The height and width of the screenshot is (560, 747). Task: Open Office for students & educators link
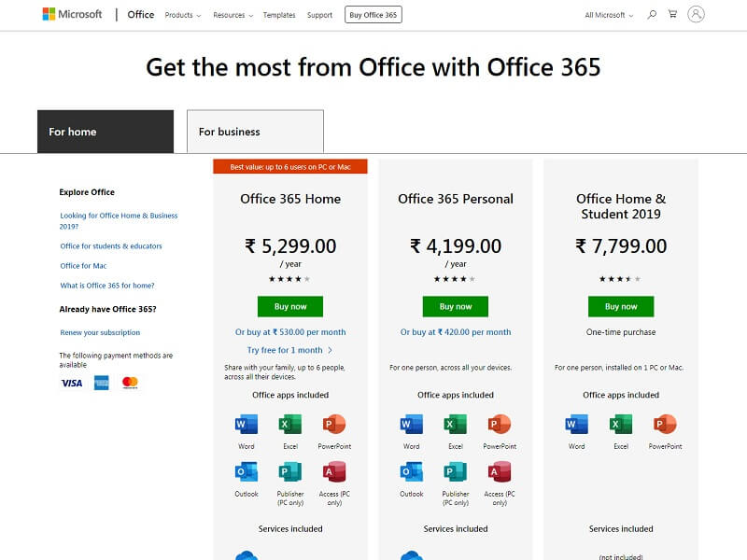click(111, 246)
